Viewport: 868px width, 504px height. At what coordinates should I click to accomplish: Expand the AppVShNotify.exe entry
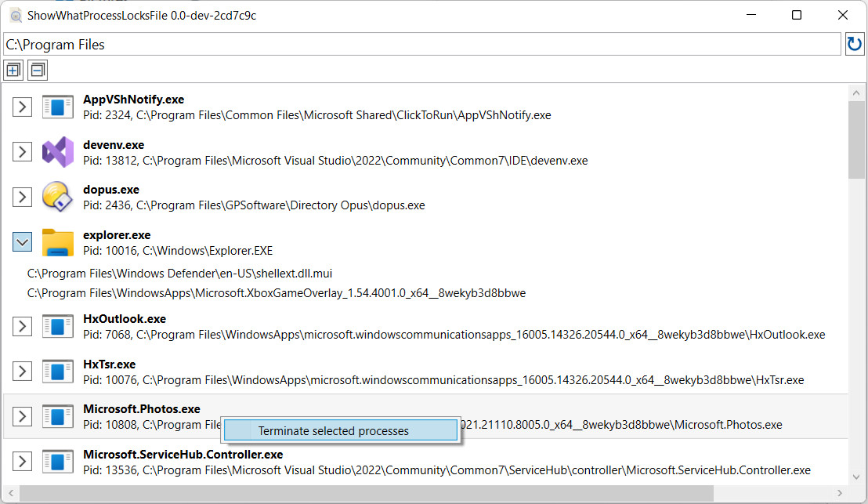click(22, 107)
